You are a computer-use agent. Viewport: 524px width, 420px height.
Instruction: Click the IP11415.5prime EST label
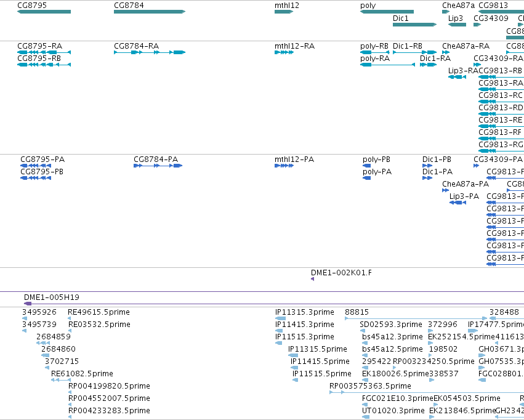[x=320, y=362]
